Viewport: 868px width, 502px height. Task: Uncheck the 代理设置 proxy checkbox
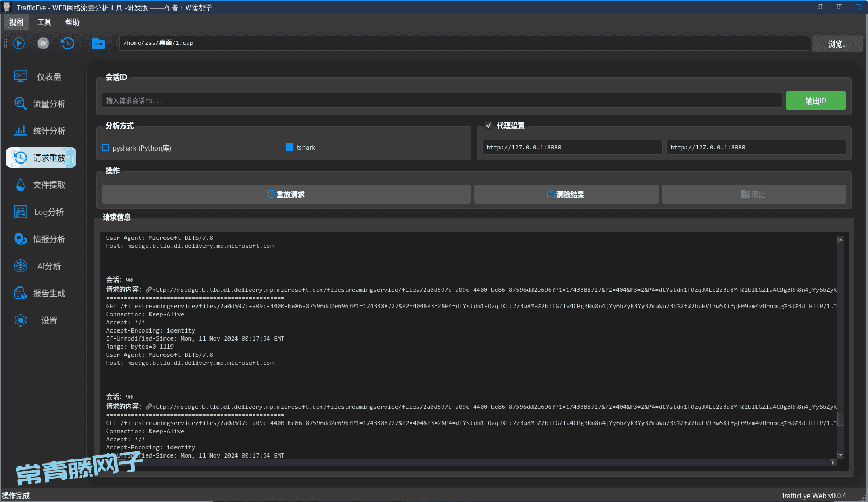tap(489, 126)
